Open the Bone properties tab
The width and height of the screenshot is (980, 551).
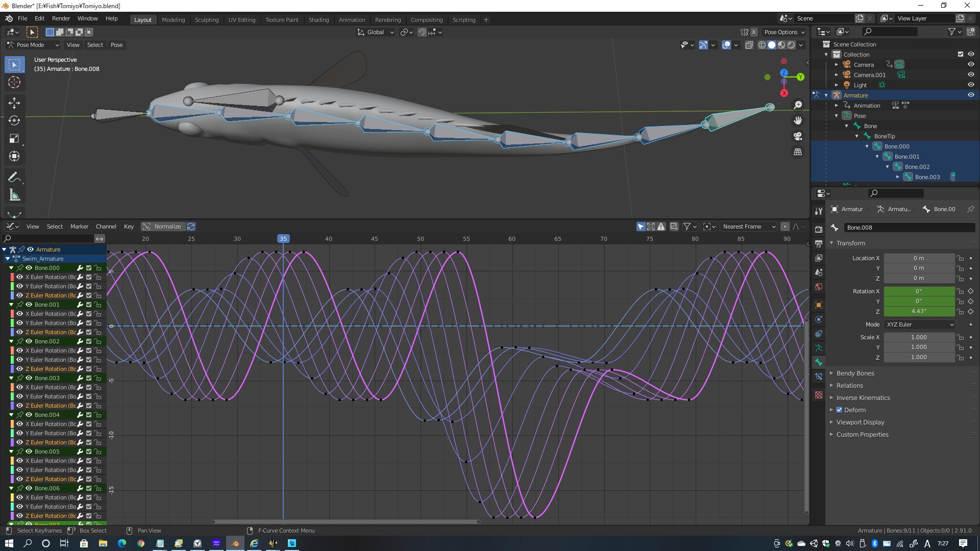coord(819,362)
